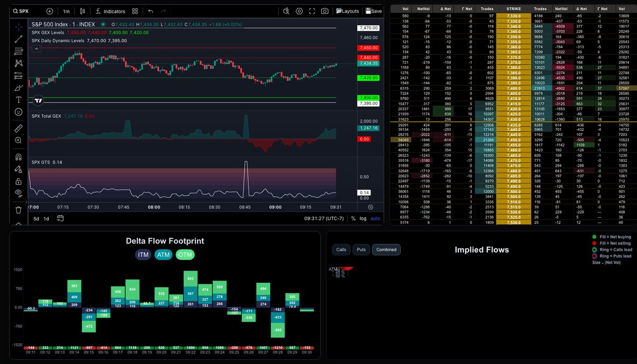Select the Fibonacci/horizontal lines tool
Viewport: 637px width, 364px height.
pyautogui.click(x=19, y=51)
